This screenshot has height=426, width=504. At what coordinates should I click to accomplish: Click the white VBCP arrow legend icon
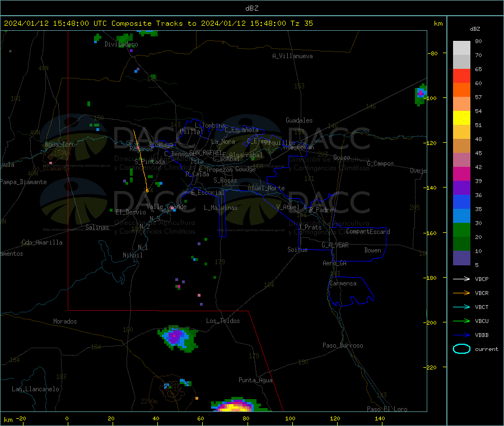461,279
